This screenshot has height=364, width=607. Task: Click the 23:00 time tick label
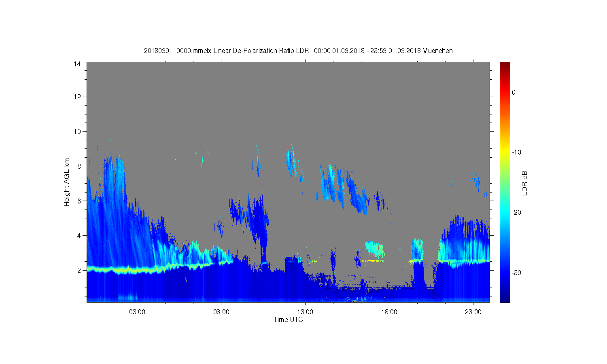pyautogui.click(x=473, y=312)
